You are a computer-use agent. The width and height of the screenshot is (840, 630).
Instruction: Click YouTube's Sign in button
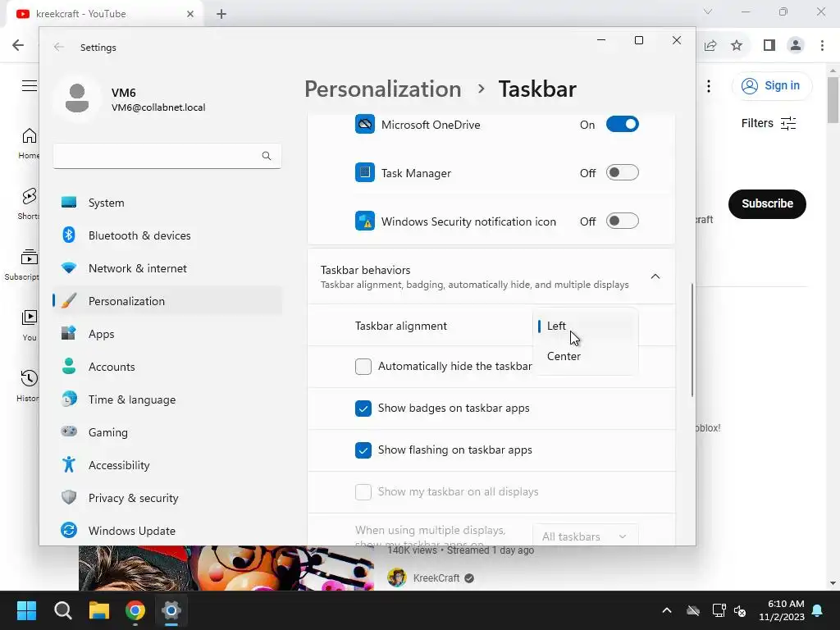(x=772, y=85)
